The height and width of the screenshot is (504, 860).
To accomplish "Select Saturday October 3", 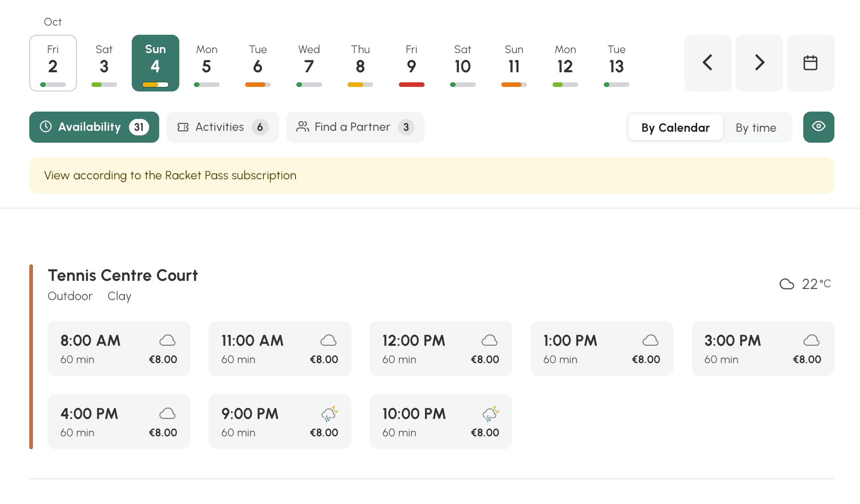I will [x=104, y=63].
